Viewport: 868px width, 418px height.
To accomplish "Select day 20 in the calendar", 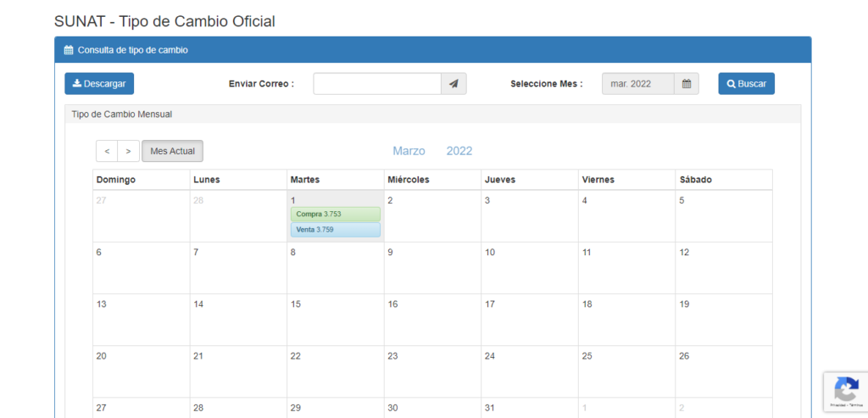I will (x=142, y=372).
